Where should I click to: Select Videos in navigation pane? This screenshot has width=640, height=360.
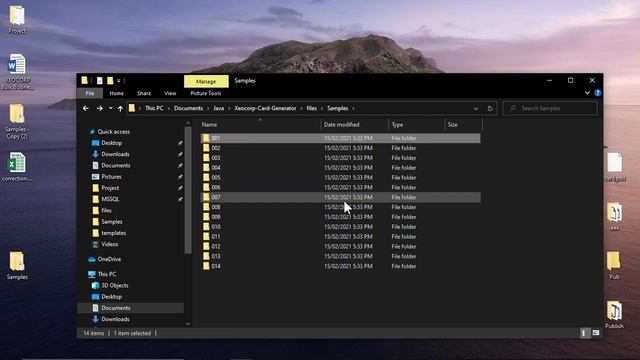109,244
